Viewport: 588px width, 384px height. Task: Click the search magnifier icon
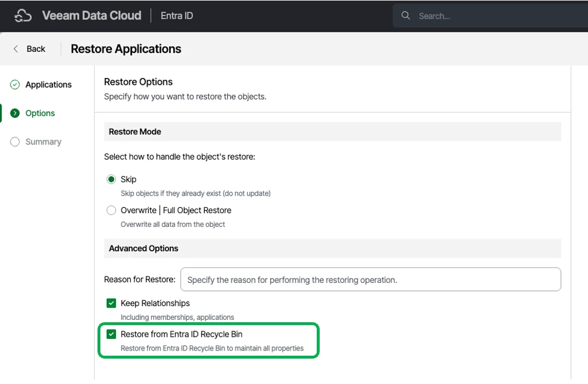pos(406,16)
